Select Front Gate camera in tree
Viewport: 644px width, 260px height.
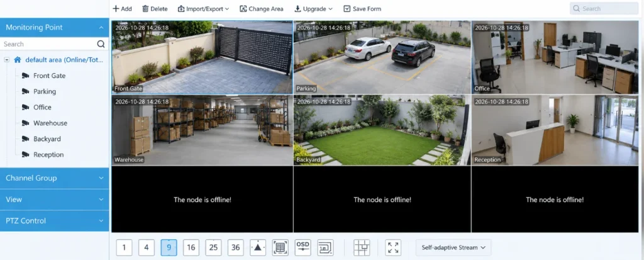coord(49,76)
